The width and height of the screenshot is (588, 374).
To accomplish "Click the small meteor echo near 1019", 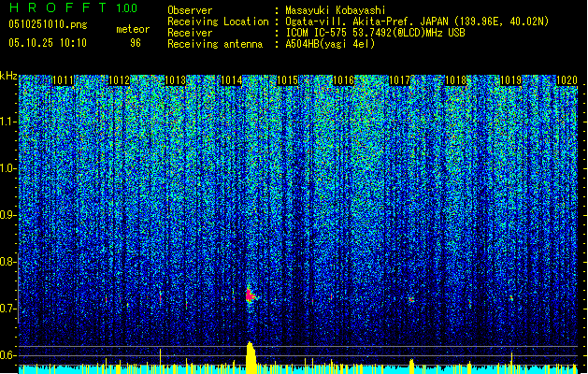I will click(511, 298).
